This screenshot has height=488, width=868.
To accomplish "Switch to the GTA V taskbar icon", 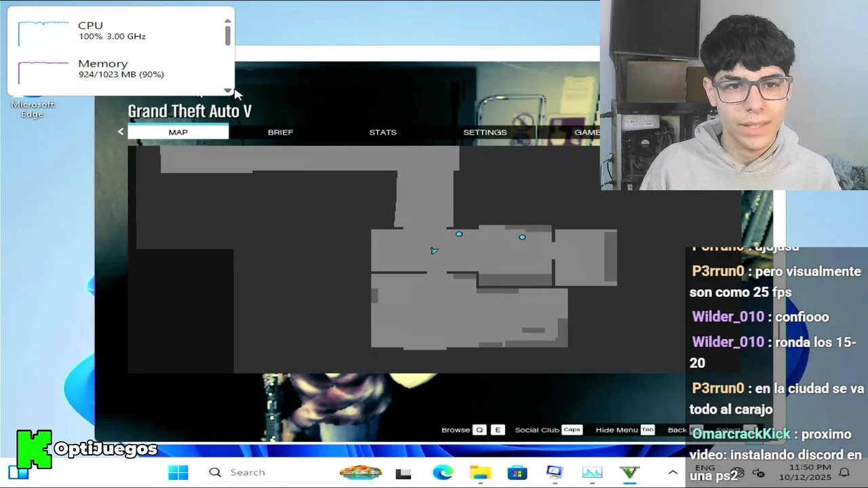I will [629, 472].
